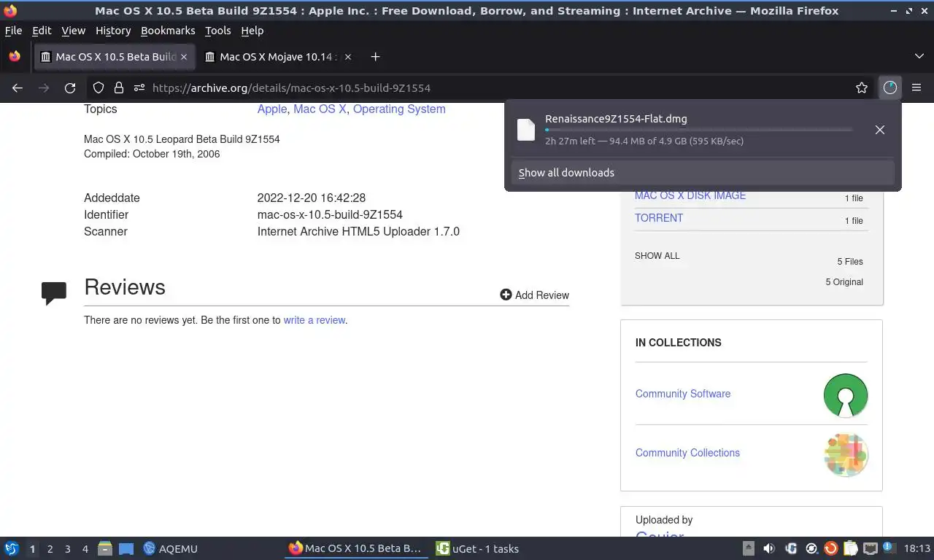Image resolution: width=934 pixels, height=560 pixels.
Task: Open a new tab with the plus button
Action: (x=375, y=57)
